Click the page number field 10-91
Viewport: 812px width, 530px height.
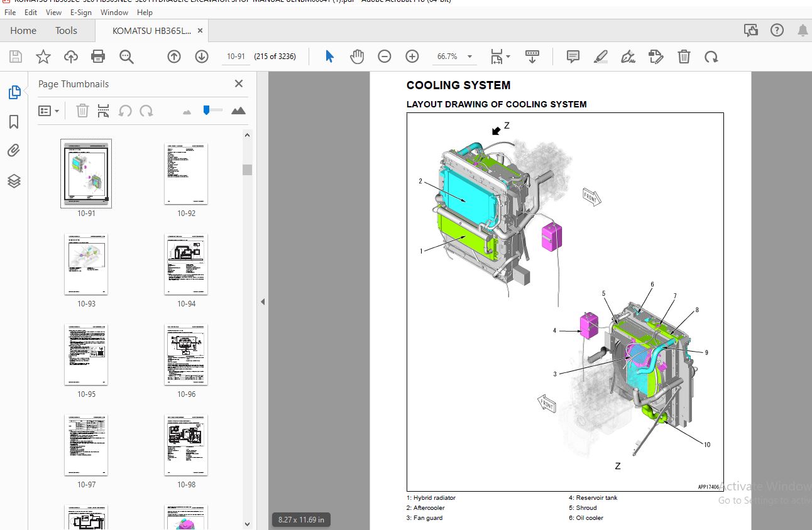[x=236, y=57]
